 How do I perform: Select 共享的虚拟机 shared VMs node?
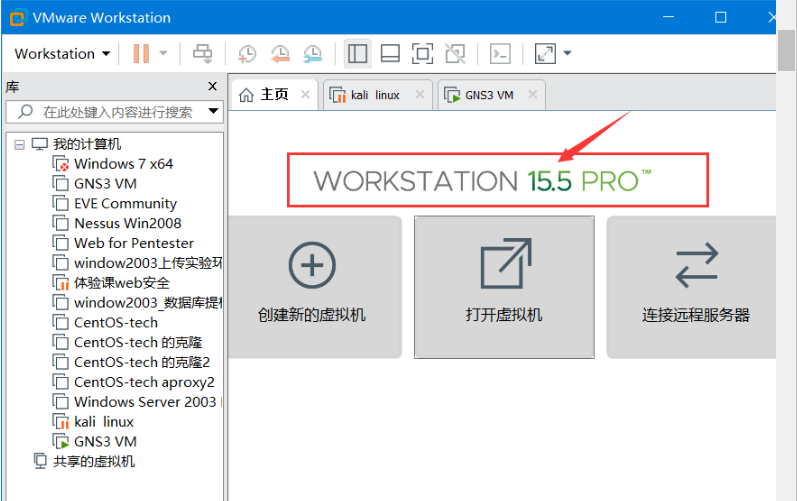(94, 461)
